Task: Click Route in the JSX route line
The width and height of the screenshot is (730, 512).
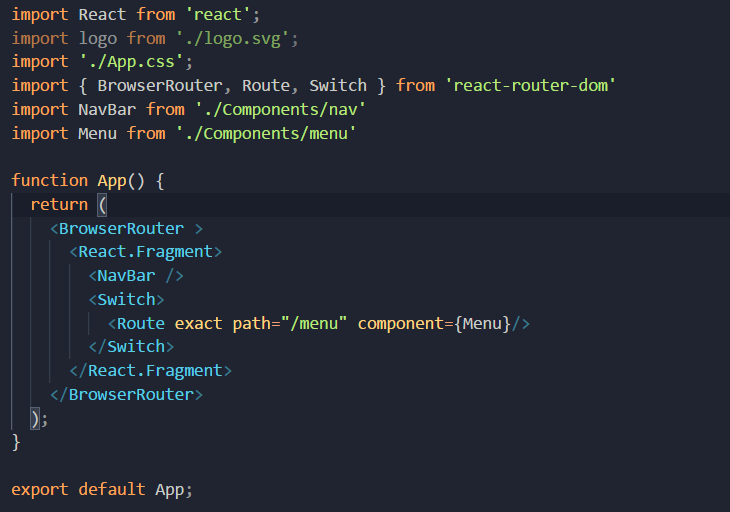Action: point(141,323)
